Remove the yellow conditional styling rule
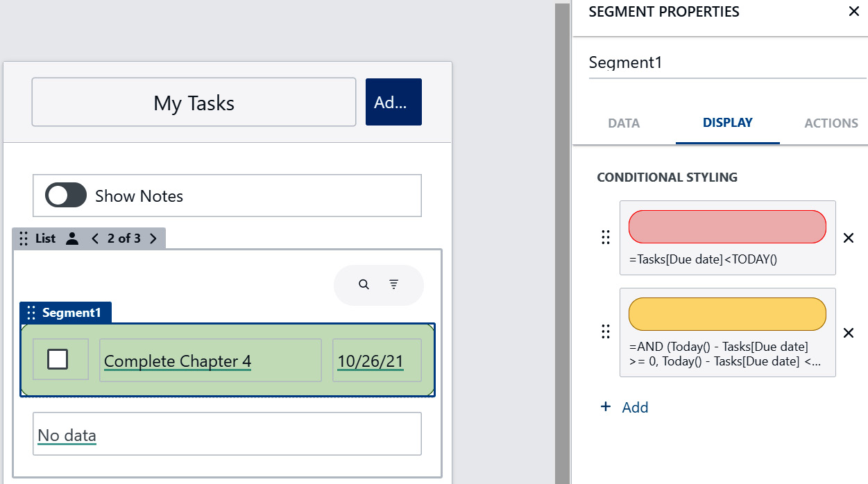Screen dimensions: 868x484 pos(848,333)
